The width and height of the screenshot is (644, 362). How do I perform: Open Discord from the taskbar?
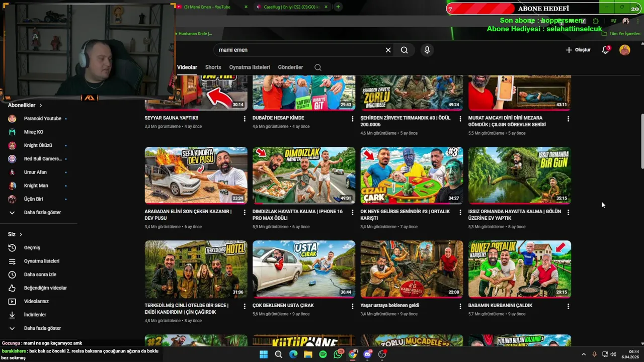point(367,354)
